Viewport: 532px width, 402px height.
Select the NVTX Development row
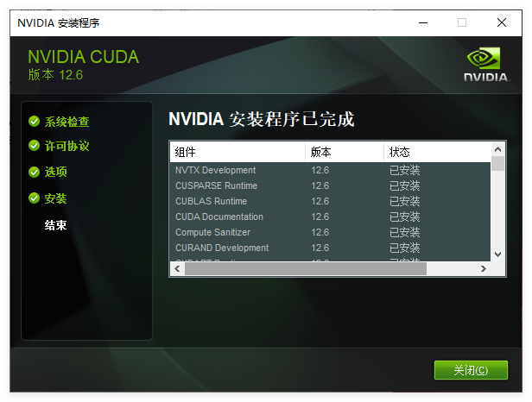pos(330,170)
